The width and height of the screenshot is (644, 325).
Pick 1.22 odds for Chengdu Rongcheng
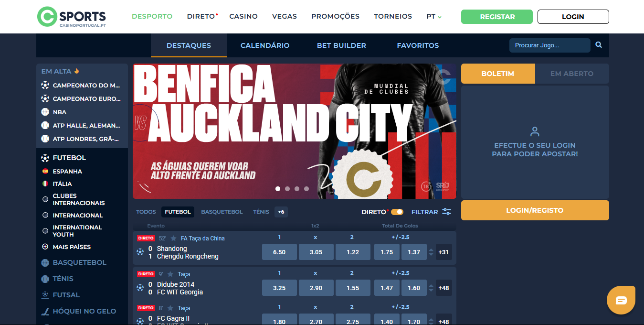(353, 252)
